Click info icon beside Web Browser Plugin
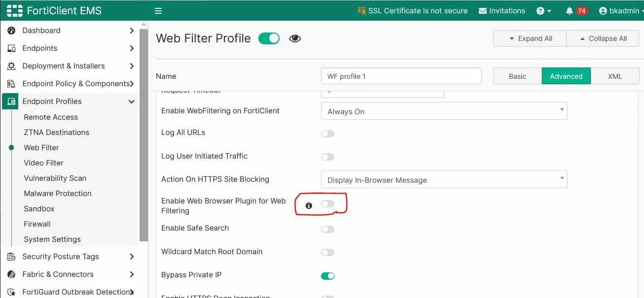The image size is (644, 298). tap(309, 206)
